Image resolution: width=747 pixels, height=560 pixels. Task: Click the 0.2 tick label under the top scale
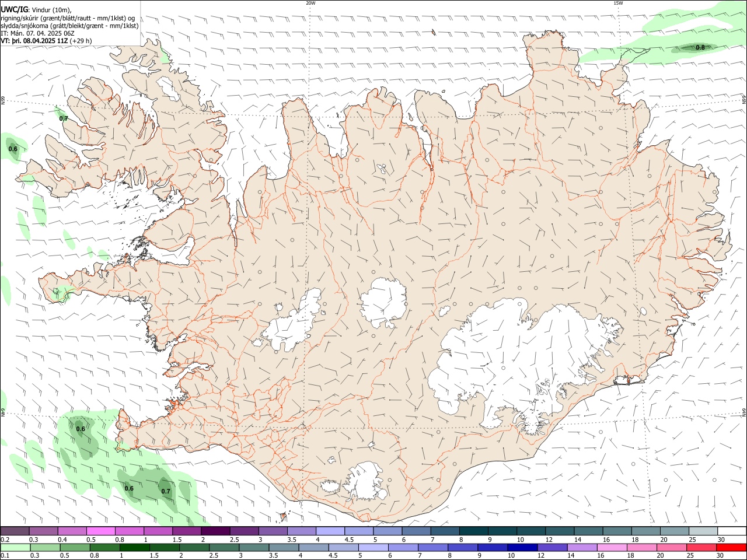(5, 540)
